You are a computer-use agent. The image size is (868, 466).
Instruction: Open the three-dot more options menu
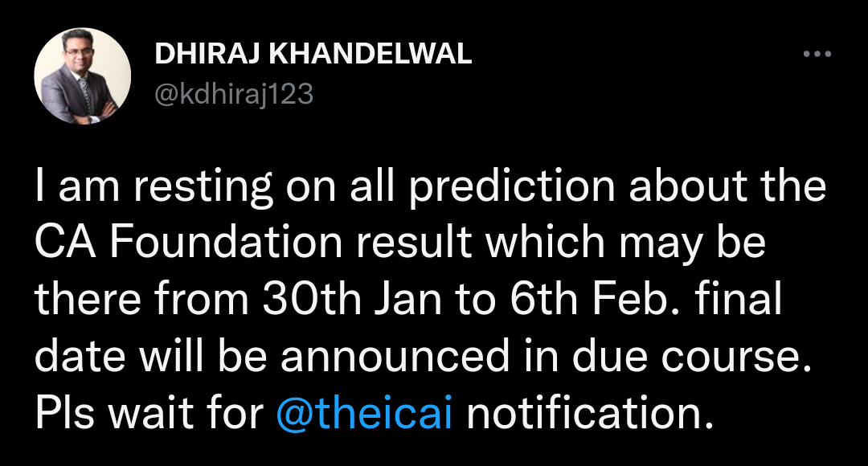tap(817, 55)
